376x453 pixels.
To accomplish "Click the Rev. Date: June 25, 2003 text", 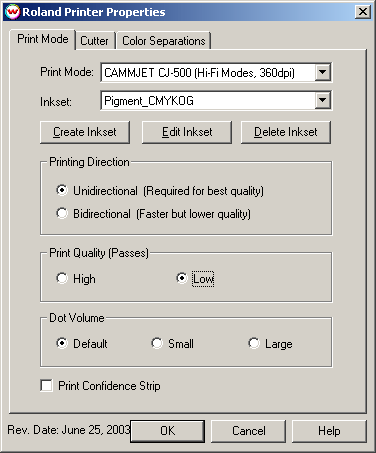I will pyautogui.click(x=68, y=430).
